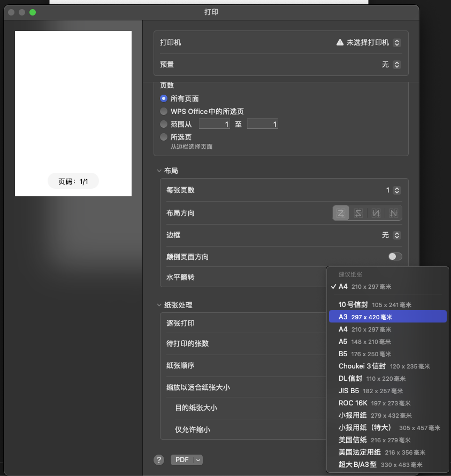Select the third N-pattern layout direction icon
This screenshot has width=451, height=476.
(x=376, y=213)
